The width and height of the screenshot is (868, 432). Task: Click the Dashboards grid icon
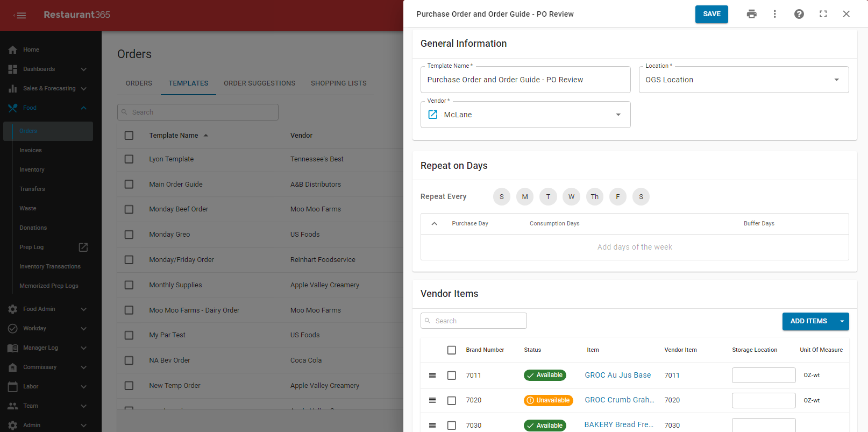(13, 69)
